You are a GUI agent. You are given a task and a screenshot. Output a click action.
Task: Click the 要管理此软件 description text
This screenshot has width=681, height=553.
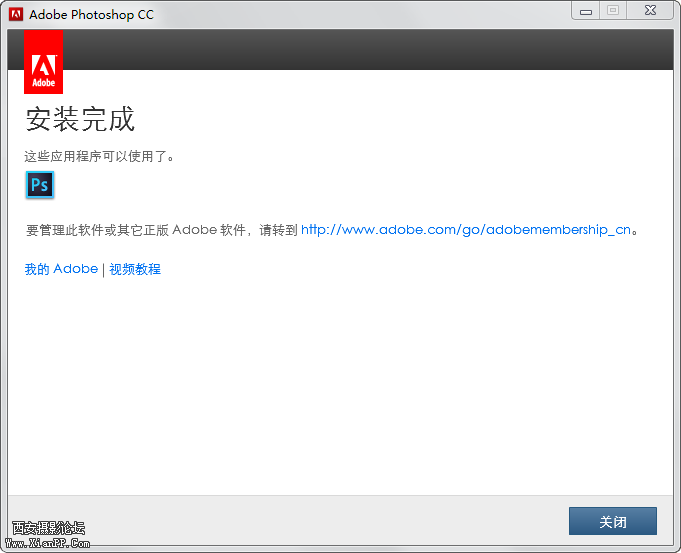pyautogui.click(x=160, y=230)
